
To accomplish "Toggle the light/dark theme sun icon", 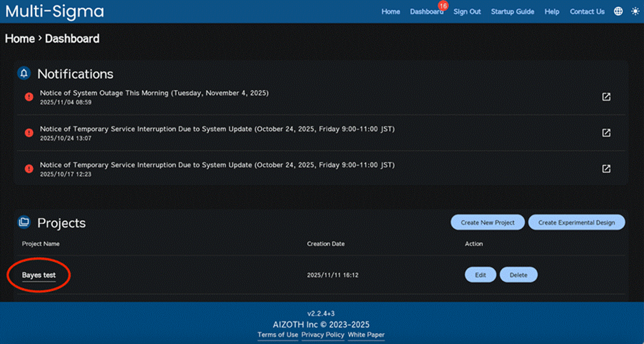I will tap(634, 12).
